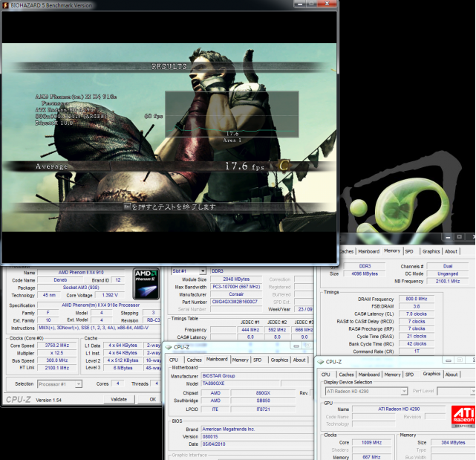Click the BIOHAZARD 5 window title icon
The image size is (476, 460).
(5, 5)
